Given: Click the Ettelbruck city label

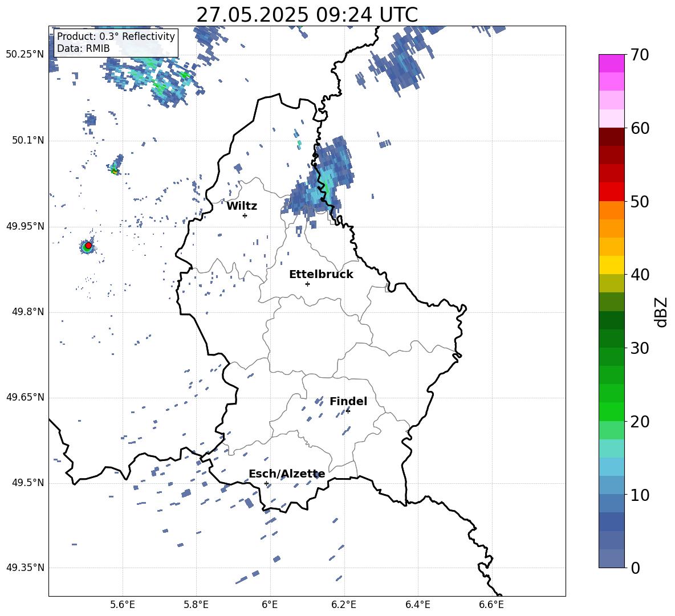Looking at the screenshot, I should (321, 275).
